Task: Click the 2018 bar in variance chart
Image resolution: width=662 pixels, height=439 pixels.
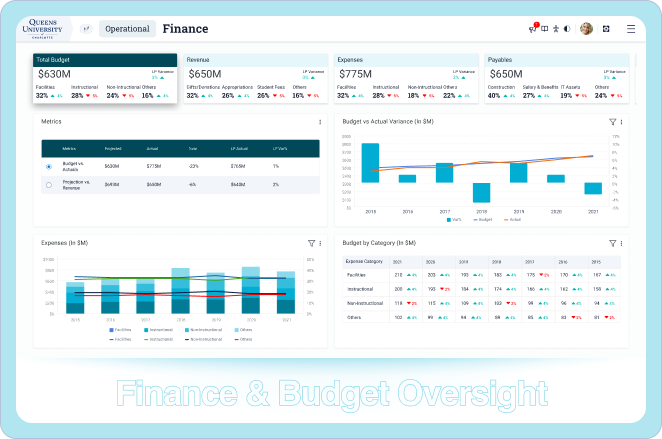Action: 481,192
